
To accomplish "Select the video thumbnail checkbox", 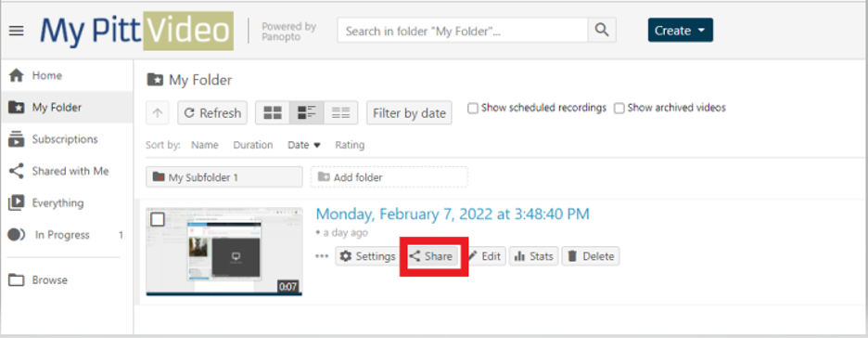I will tap(158, 219).
